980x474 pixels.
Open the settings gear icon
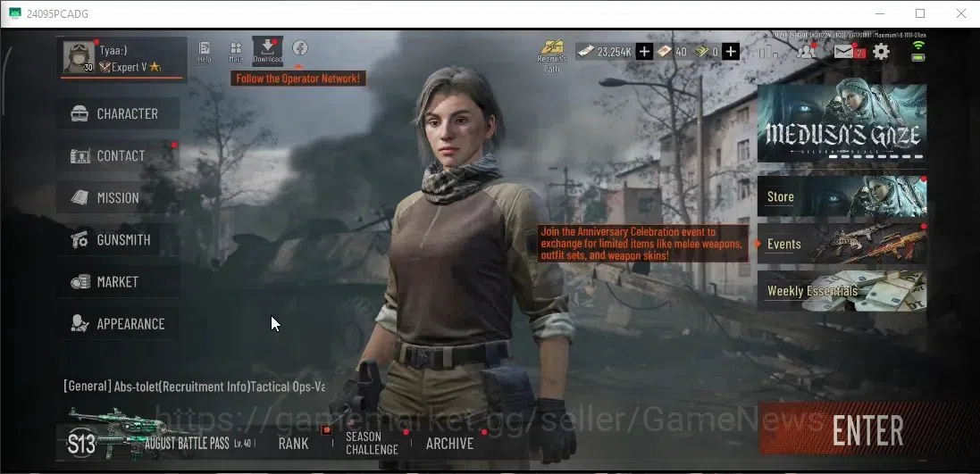pos(881,51)
